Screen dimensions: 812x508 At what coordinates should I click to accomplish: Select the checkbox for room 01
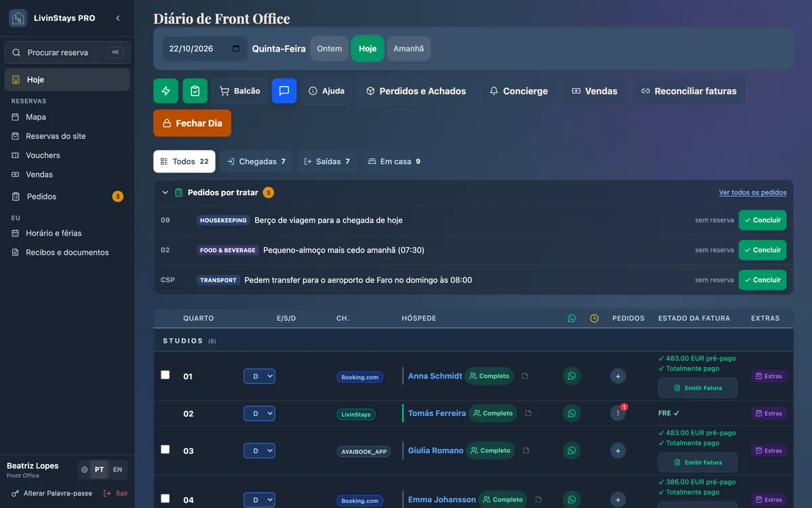pos(165,375)
